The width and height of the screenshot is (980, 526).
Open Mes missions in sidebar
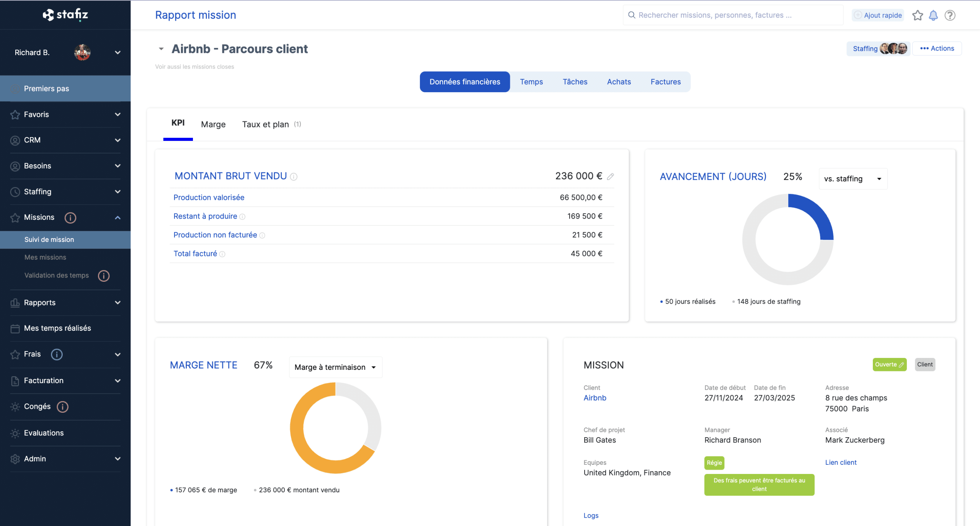(45, 258)
